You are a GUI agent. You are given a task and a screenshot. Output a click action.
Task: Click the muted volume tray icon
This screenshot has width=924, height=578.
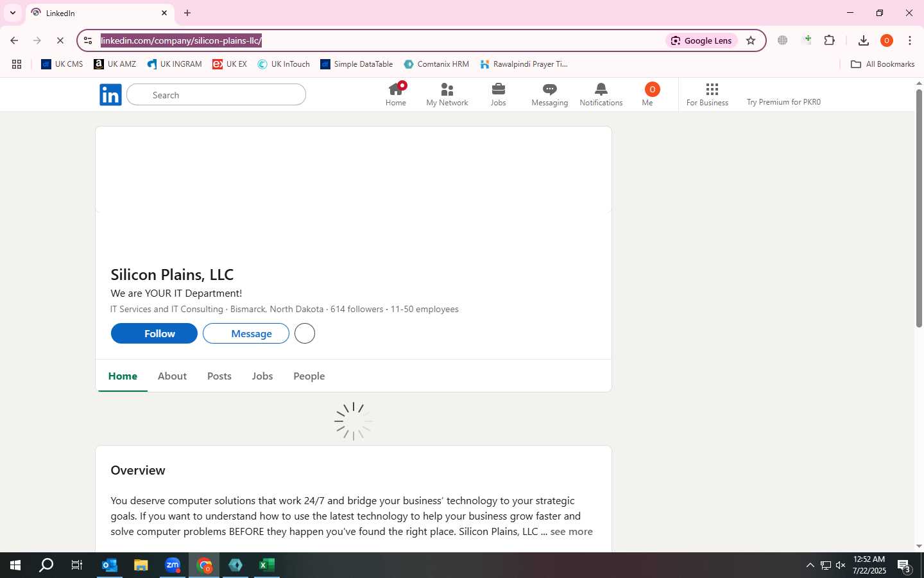click(841, 565)
